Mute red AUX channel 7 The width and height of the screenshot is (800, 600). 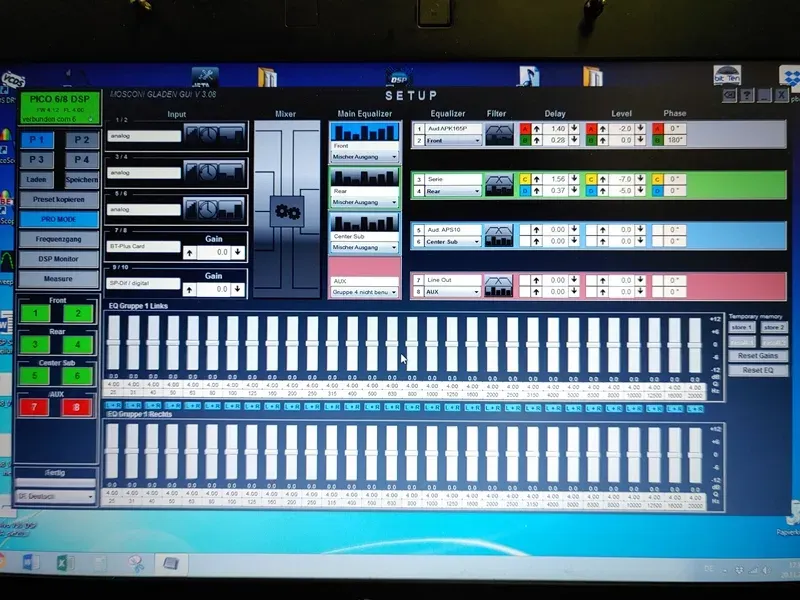34,407
